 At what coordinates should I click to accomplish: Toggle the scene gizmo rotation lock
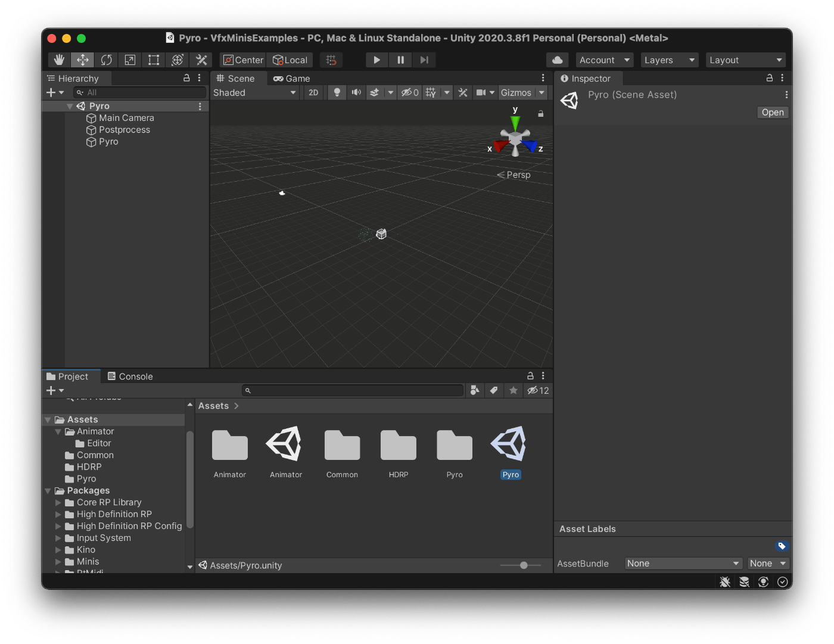coord(541,113)
